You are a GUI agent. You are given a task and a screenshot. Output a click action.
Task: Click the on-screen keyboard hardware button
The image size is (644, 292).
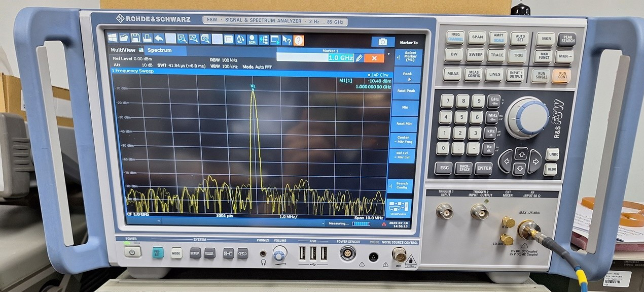[x=209, y=253]
